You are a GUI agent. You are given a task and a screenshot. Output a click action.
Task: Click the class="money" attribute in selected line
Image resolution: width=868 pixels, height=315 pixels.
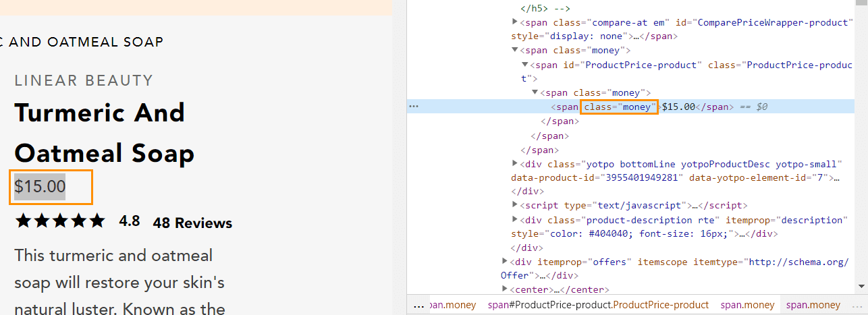tap(619, 107)
